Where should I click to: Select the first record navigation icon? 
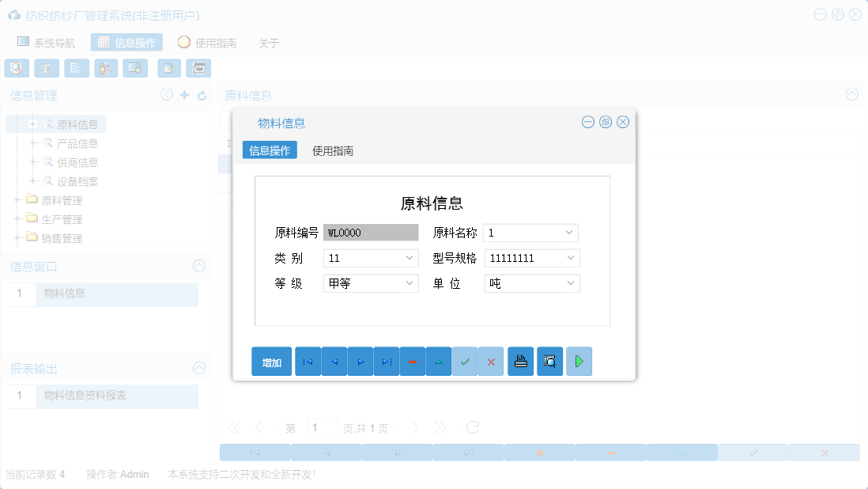[308, 361]
